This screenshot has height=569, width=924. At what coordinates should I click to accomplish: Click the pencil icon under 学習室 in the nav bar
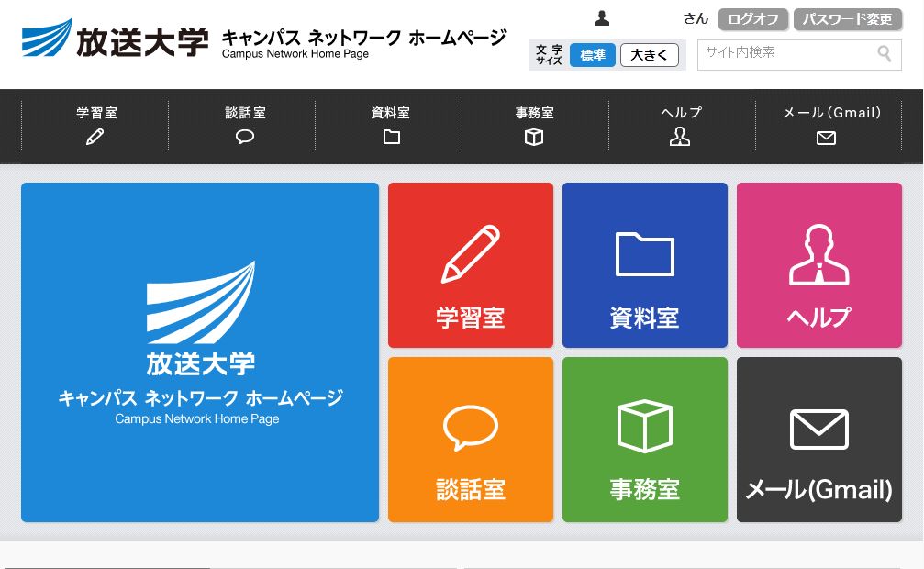click(x=95, y=137)
